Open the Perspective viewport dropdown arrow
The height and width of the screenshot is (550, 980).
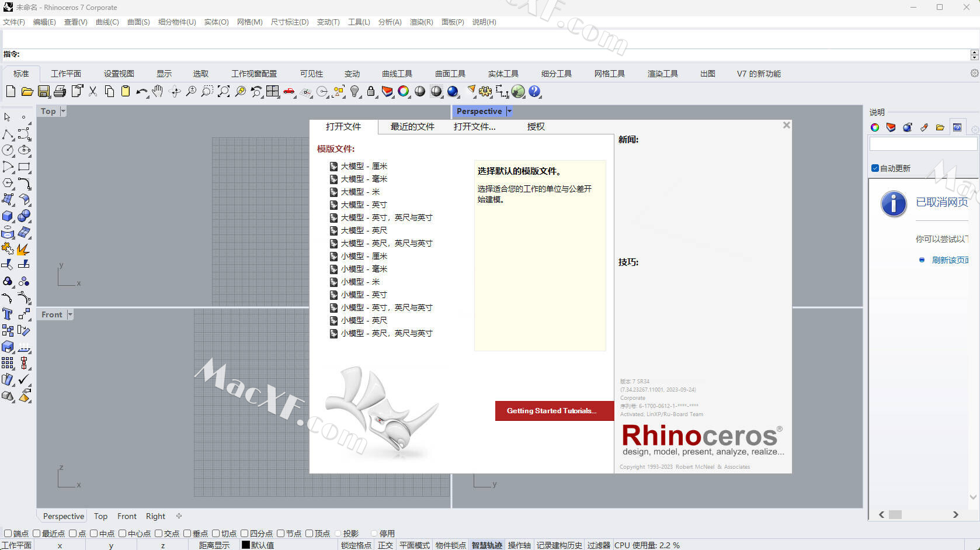click(509, 111)
